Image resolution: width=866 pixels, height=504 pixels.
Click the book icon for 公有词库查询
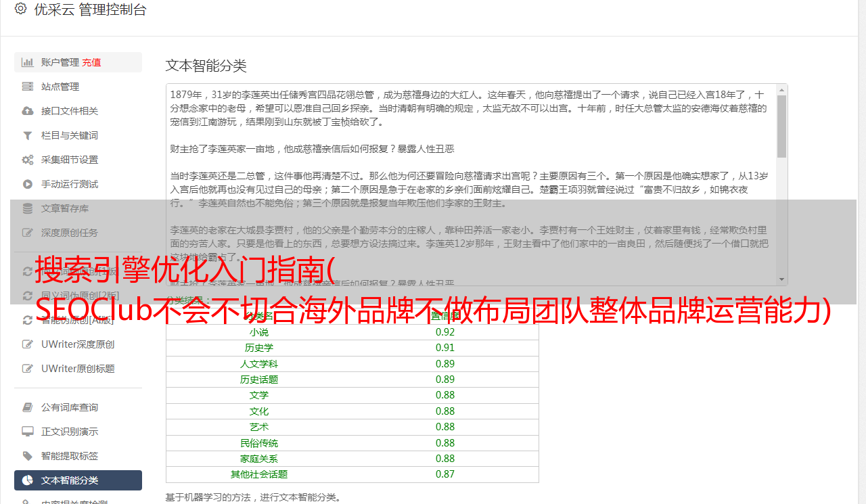click(x=28, y=407)
